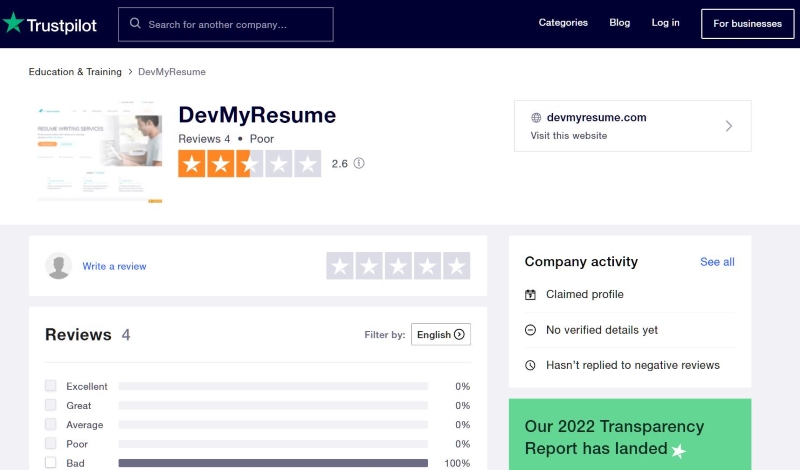Rate two stars in Write a review
The width and height of the screenshot is (800, 470).
[369, 265]
